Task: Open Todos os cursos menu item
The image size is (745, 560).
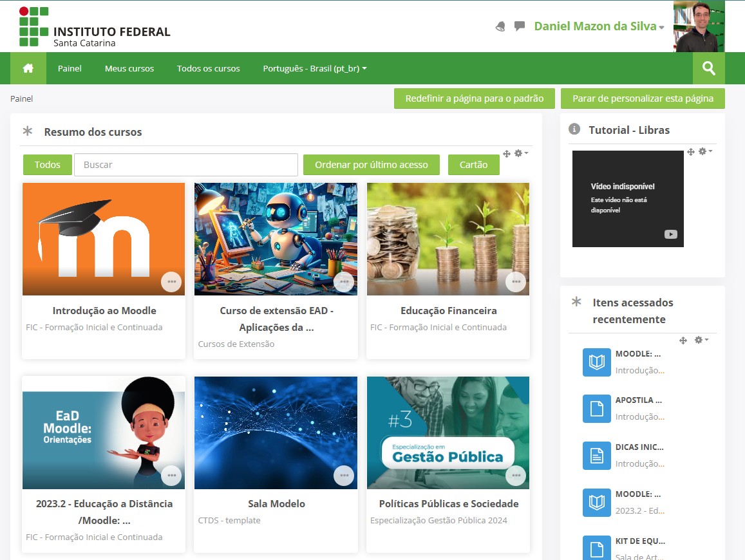Action: pos(208,68)
